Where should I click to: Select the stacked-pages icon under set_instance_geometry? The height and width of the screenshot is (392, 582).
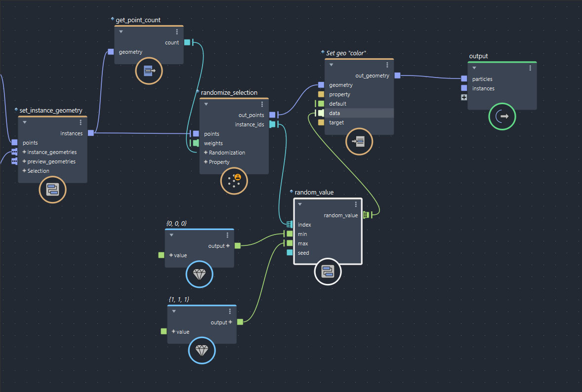(x=52, y=190)
